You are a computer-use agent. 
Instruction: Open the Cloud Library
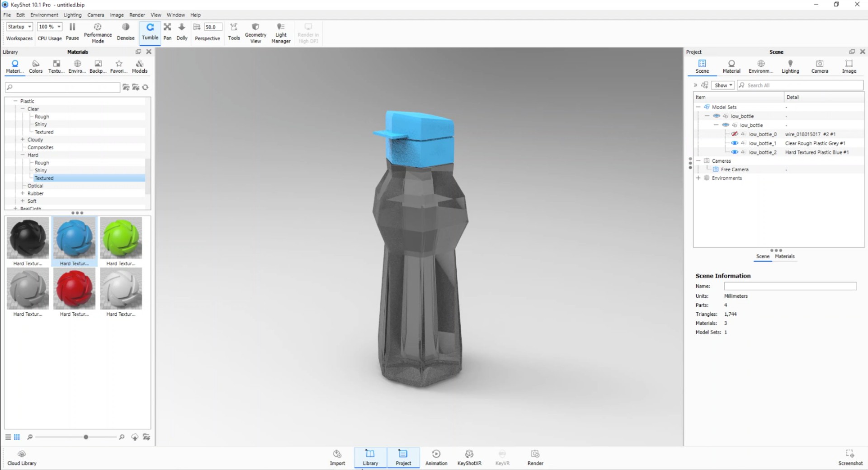(21, 457)
